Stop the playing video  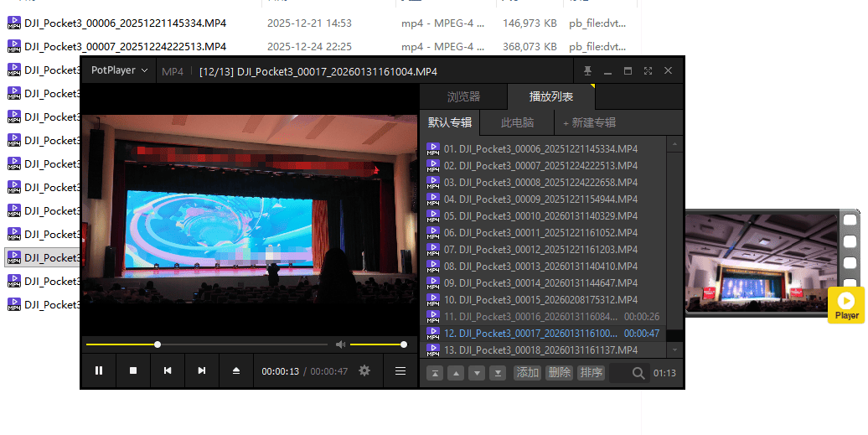click(x=133, y=370)
